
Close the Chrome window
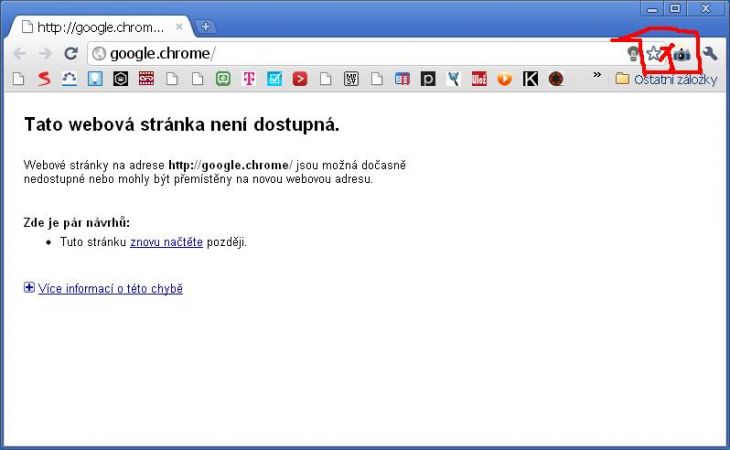tap(706, 8)
